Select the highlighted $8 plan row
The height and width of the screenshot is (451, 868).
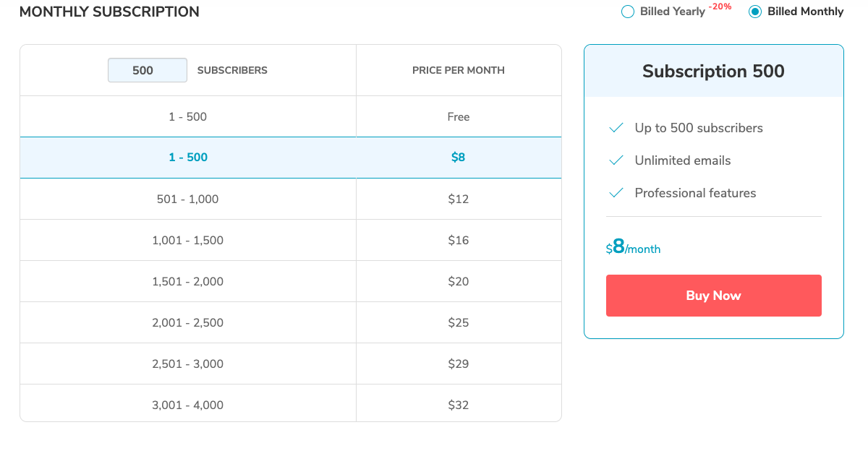(x=188, y=158)
